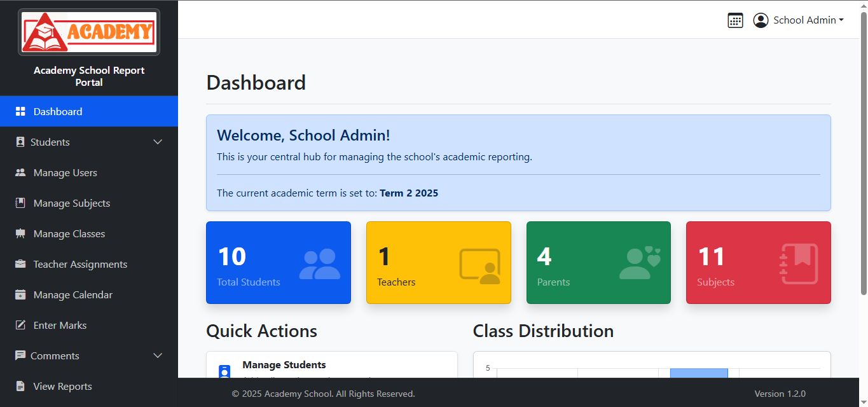868x407 pixels.
Task: Click the hearts icon on Parents card
Action: coord(640,263)
